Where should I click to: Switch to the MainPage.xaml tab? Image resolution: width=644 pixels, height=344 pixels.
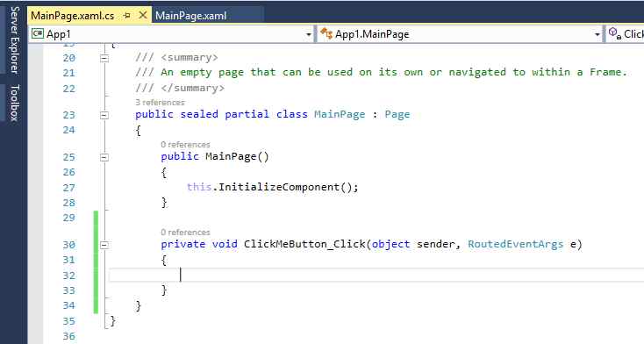point(191,16)
